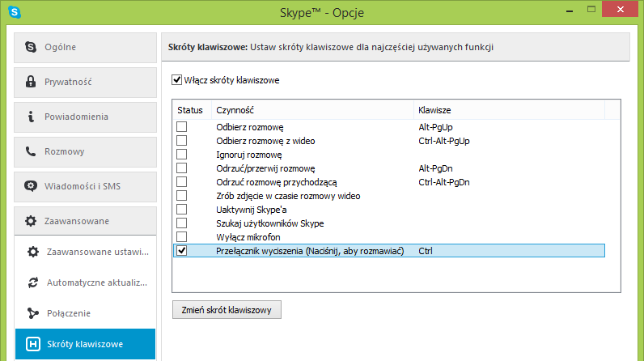Sort by the Status column header
The width and height of the screenshot is (644, 361).
(192, 110)
